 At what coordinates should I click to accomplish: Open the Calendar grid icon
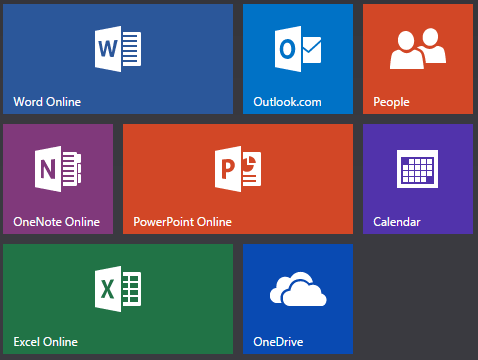pyautogui.click(x=418, y=169)
